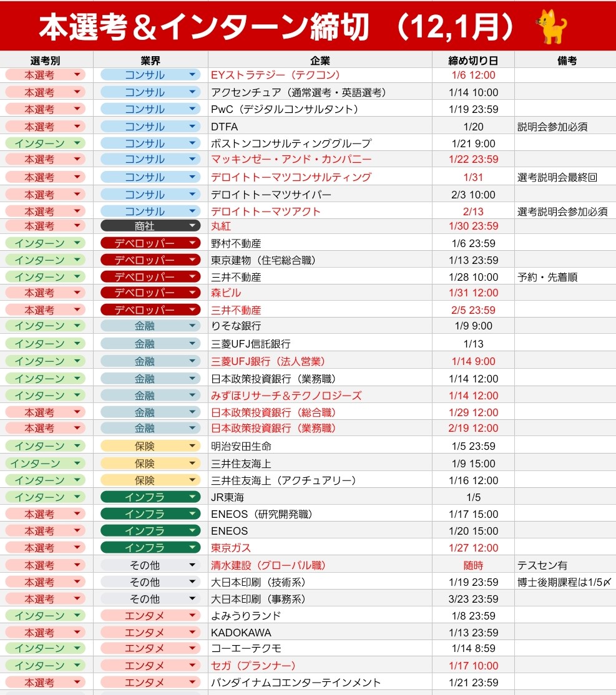
Task: Click the デロイトトーマツアクト cell
Action: [320, 211]
